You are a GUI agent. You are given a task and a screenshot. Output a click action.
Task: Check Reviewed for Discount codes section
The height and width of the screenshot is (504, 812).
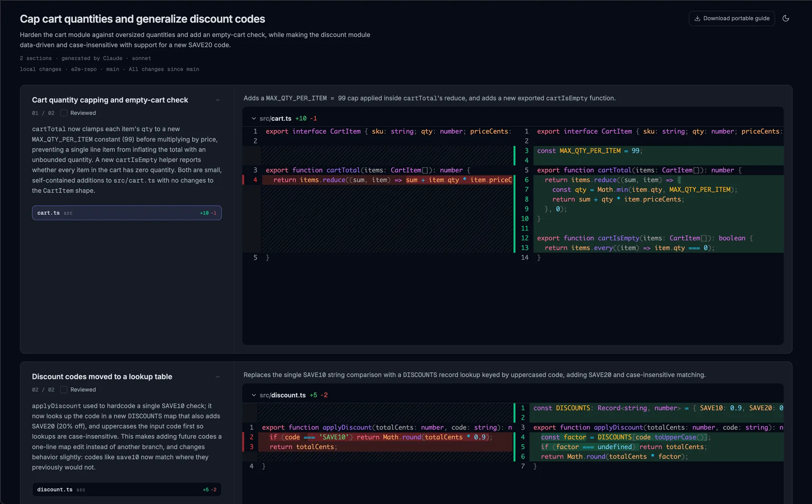[x=64, y=390]
